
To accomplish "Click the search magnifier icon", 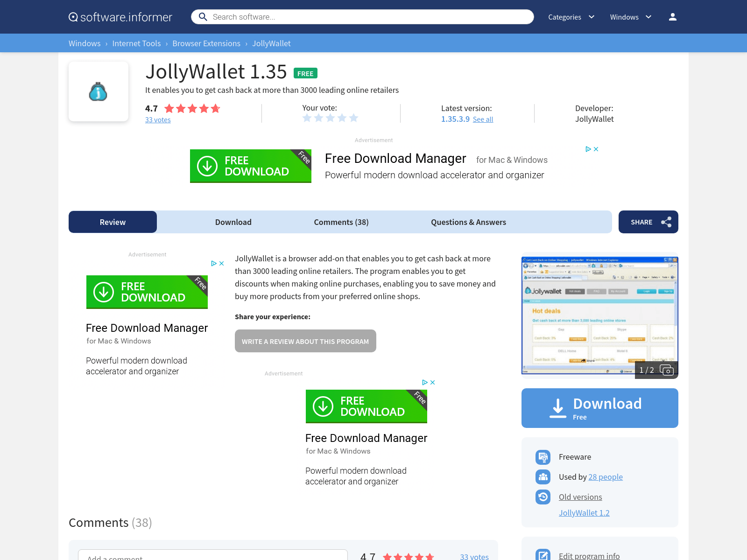I will pos(203,17).
